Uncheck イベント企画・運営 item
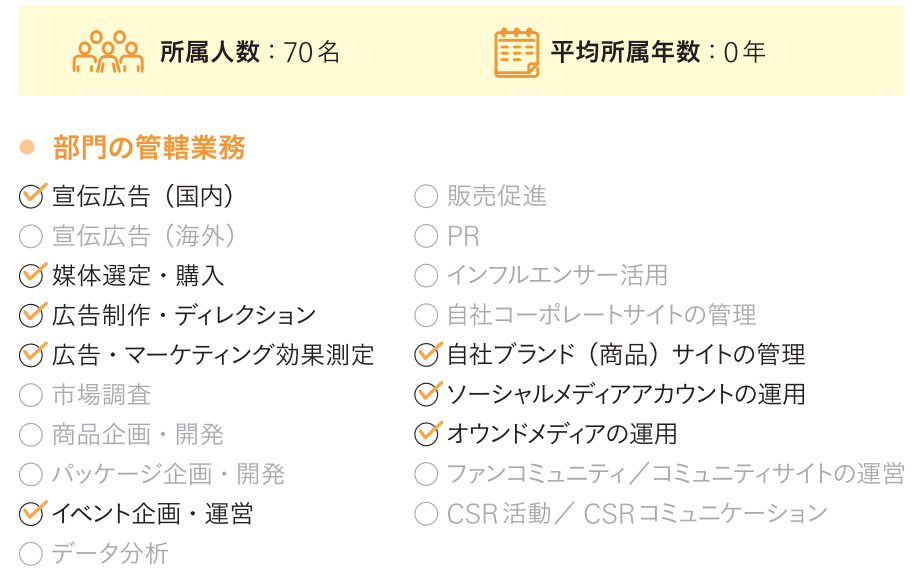 tap(31, 514)
